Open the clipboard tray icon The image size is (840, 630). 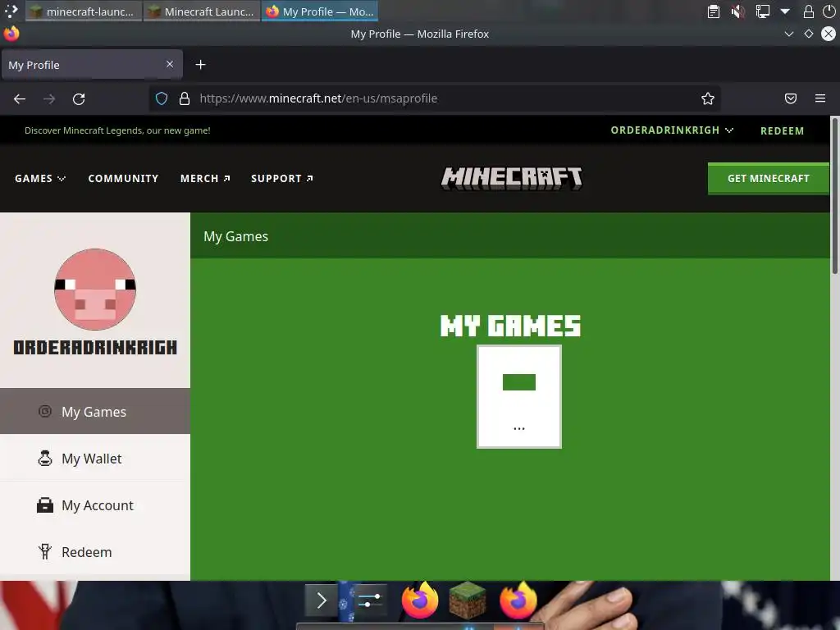coord(714,11)
